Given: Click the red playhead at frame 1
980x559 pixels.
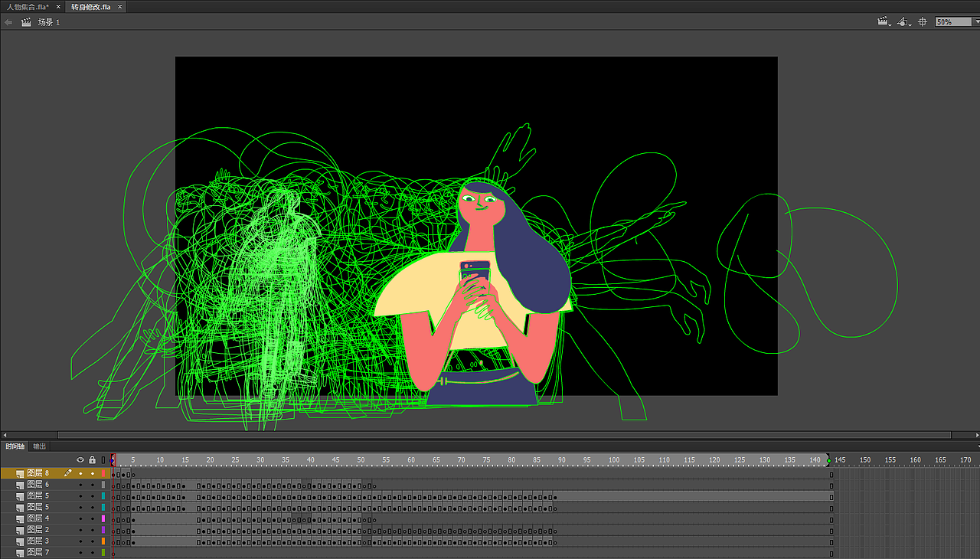Looking at the screenshot, I should (x=113, y=460).
